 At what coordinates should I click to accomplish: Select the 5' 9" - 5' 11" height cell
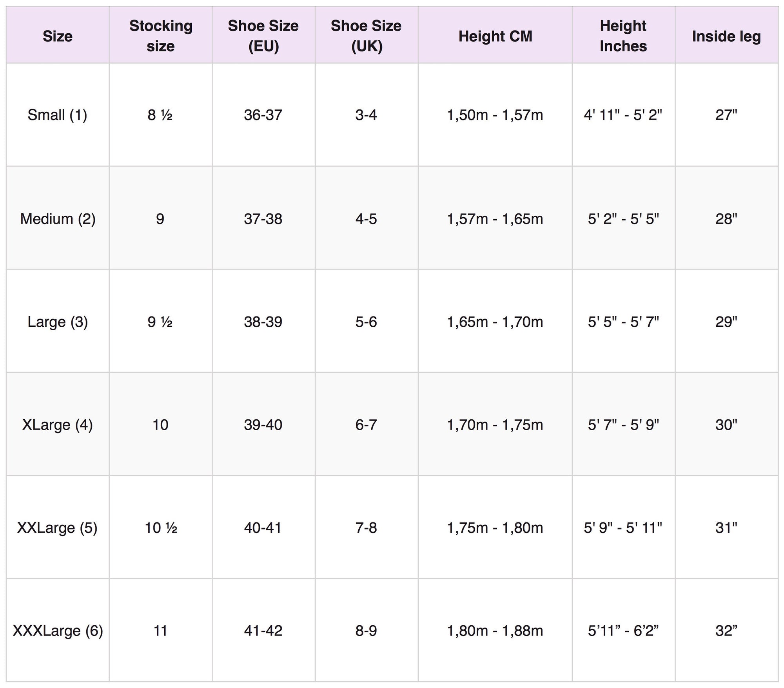point(623,528)
